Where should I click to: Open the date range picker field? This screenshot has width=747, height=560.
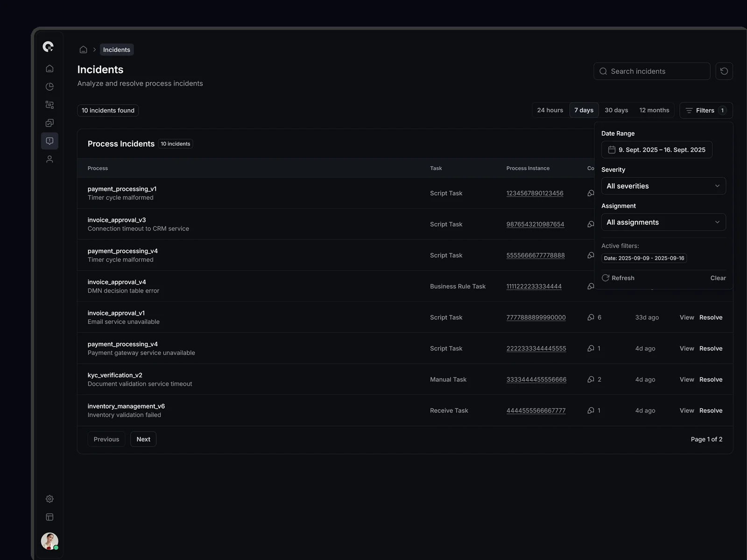pyautogui.click(x=656, y=150)
